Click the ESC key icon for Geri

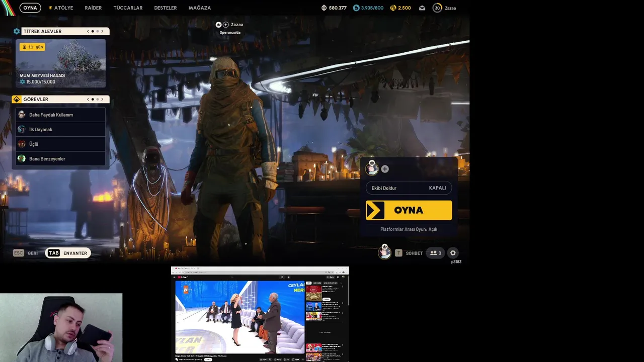[x=19, y=253]
